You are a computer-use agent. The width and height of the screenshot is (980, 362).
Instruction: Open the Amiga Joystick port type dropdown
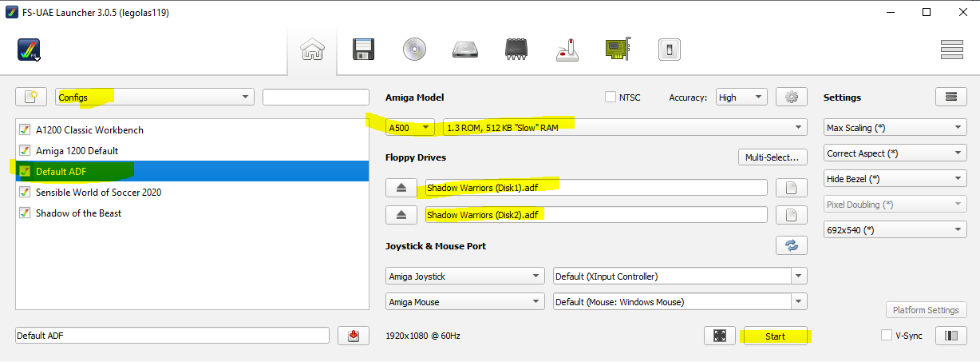[x=464, y=276]
